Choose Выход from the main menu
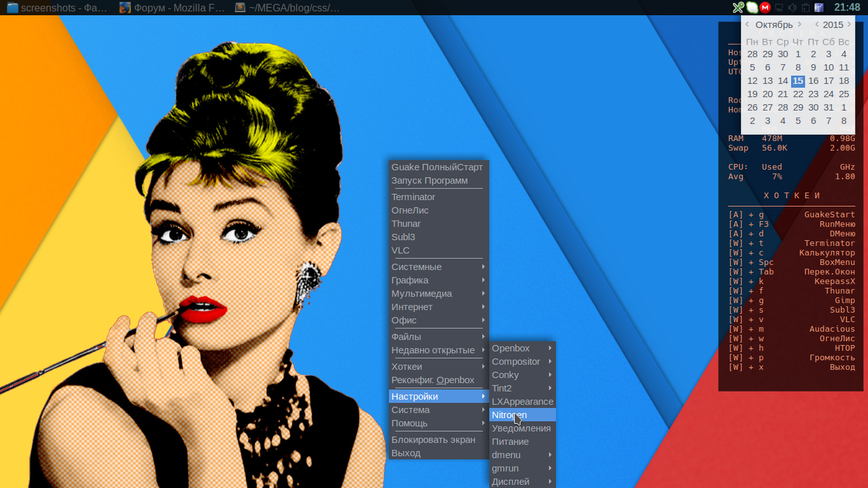Image resolution: width=868 pixels, height=488 pixels. tap(438, 453)
